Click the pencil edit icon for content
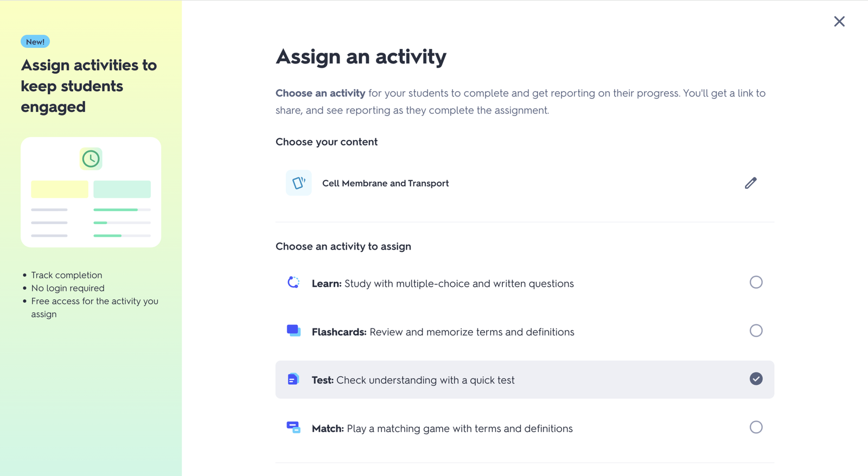 [750, 183]
